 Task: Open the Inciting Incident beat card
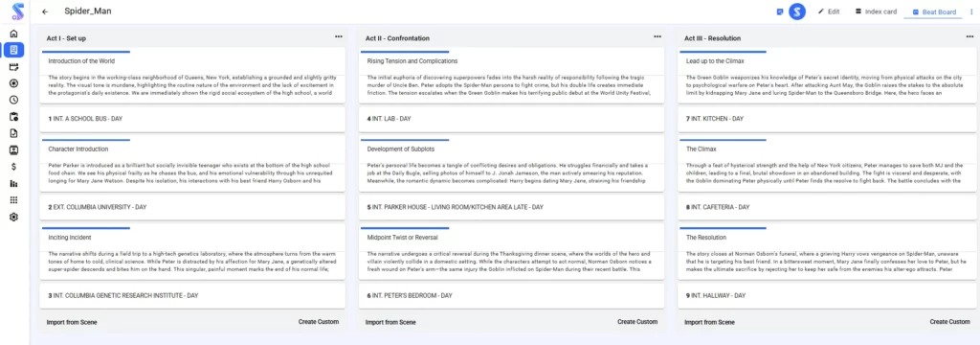click(x=191, y=253)
